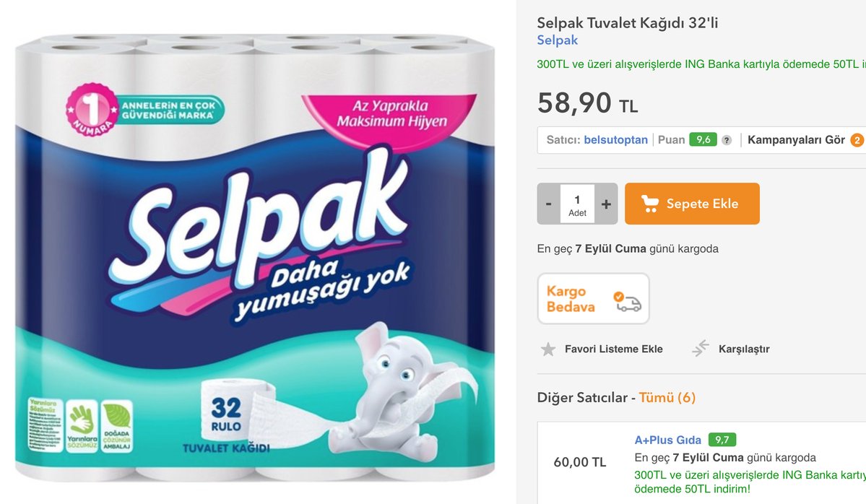Screen dimensions: 866x504
Task: Show all sellers via Tümü (6)
Action: pyautogui.click(x=667, y=397)
